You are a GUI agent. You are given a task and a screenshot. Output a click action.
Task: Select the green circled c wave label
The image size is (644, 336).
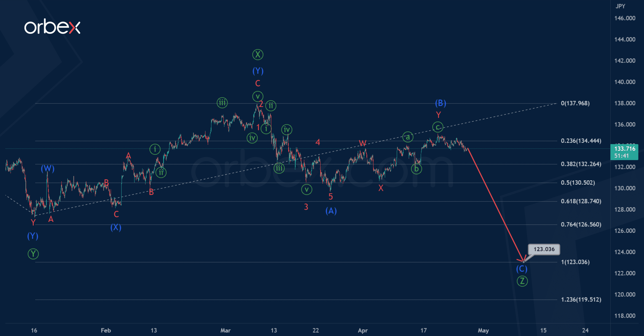click(x=438, y=127)
